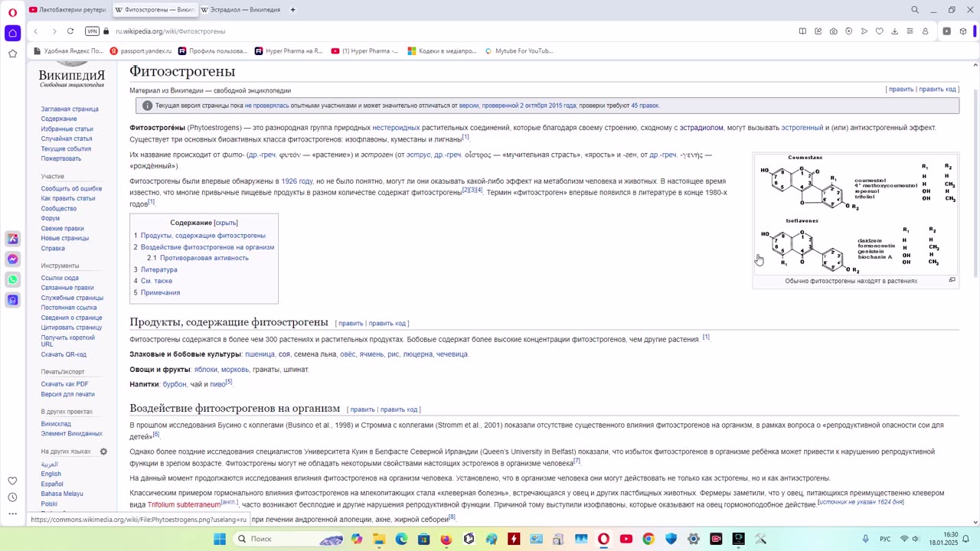Go to contents item Противораковая активность
Image resolution: width=980 pixels, height=551 pixels.
pos(204,258)
